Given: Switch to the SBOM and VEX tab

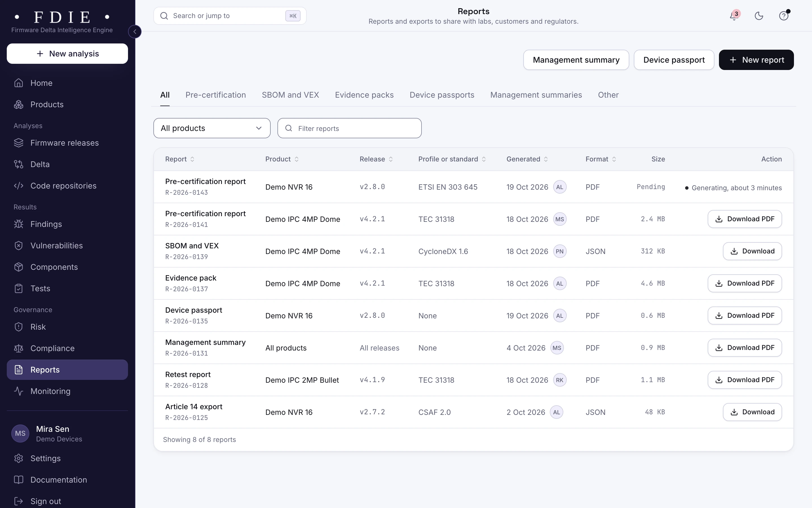Looking at the screenshot, I should pyautogui.click(x=290, y=95).
